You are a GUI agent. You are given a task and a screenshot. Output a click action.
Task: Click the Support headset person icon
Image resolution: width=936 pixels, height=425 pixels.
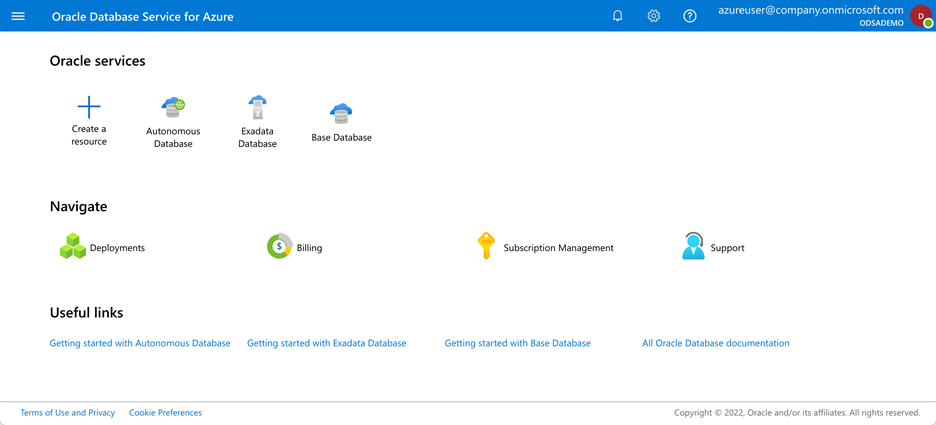[694, 246]
